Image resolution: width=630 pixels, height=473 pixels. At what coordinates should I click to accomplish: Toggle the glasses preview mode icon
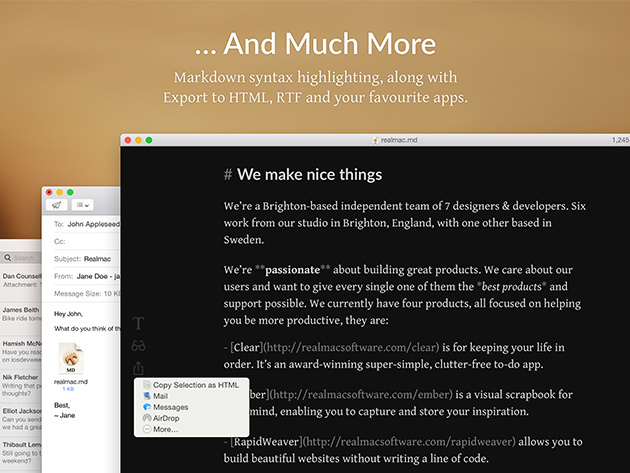click(138, 346)
